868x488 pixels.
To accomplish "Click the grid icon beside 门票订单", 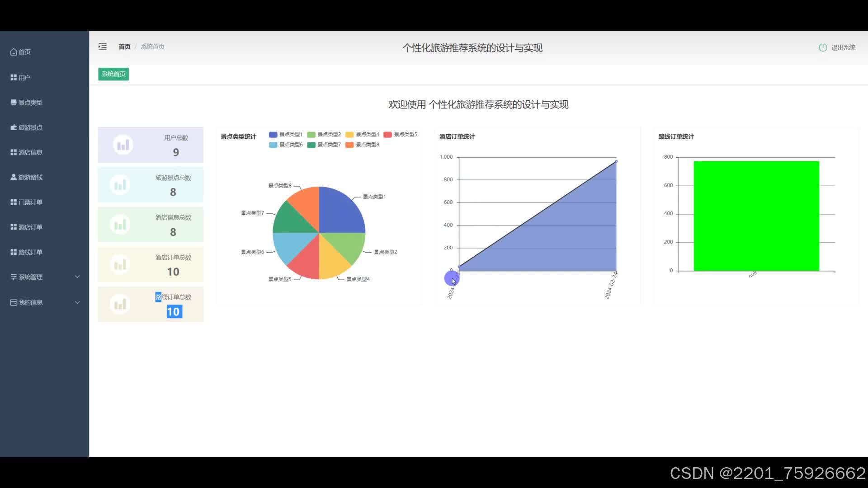I will point(14,202).
